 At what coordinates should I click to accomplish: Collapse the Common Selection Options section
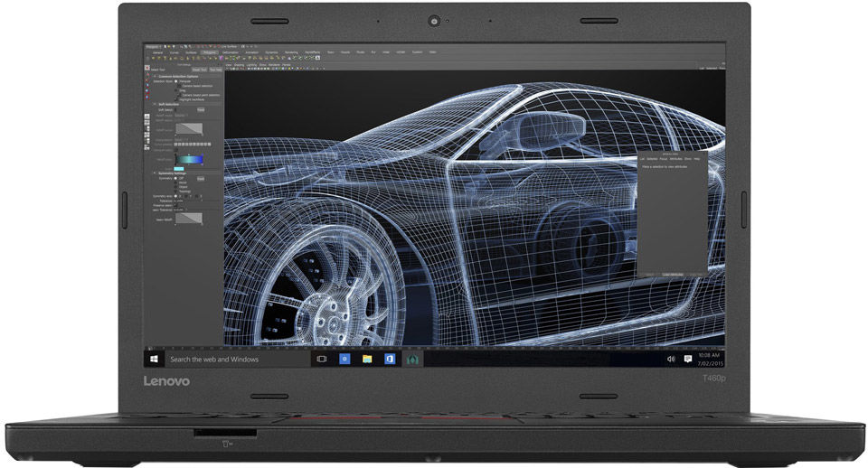coord(153,76)
